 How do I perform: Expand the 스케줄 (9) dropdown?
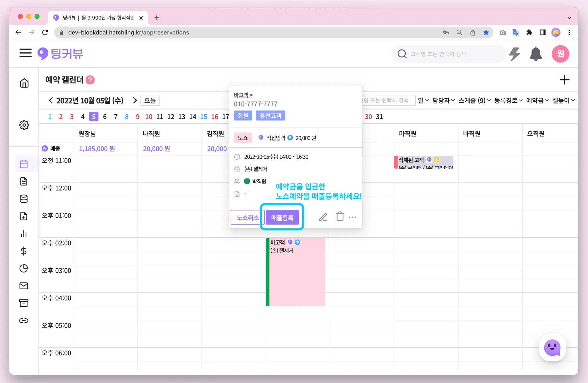click(474, 101)
